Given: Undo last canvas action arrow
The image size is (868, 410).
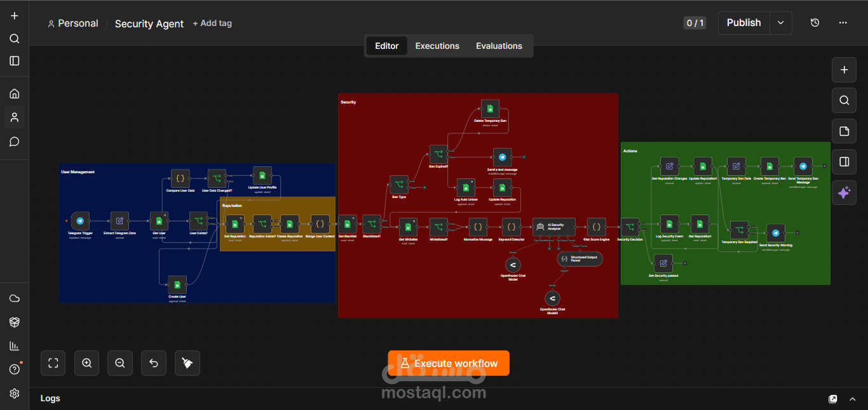Looking at the screenshot, I should pyautogui.click(x=154, y=363).
